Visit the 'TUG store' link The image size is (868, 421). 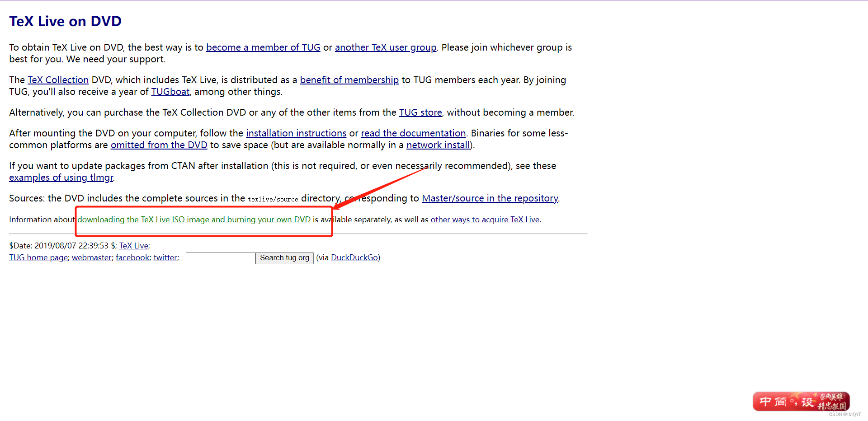pos(420,112)
